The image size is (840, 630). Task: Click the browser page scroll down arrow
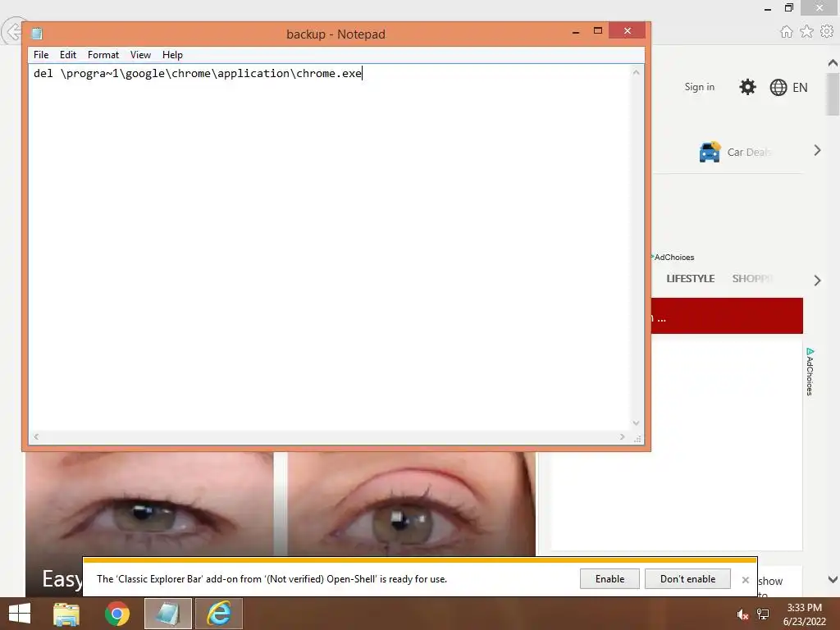833,579
